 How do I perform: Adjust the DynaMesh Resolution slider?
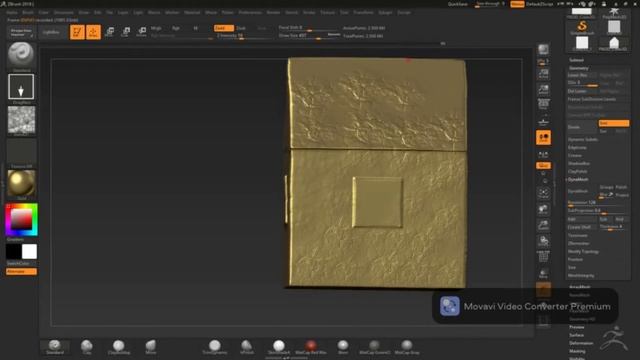[x=598, y=203]
